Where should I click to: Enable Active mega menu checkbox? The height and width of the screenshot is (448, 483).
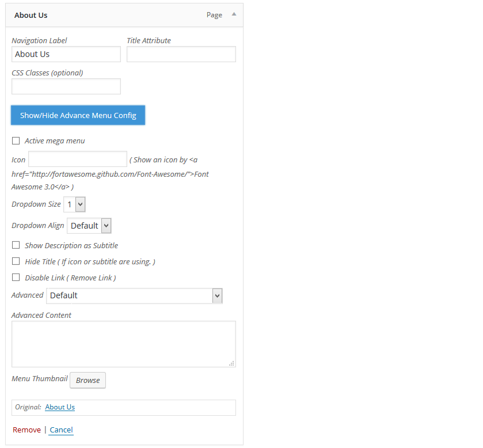pos(16,141)
